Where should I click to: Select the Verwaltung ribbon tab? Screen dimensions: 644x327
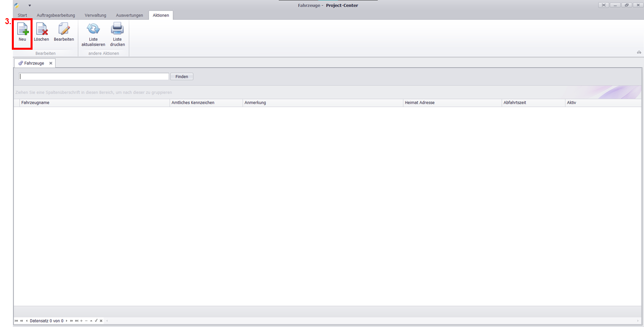point(95,15)
